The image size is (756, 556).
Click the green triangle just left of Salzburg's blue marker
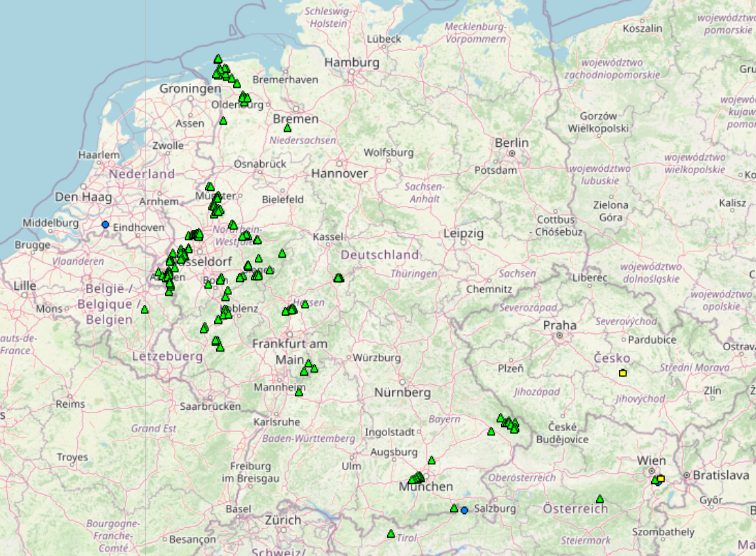tap(454, 508)
